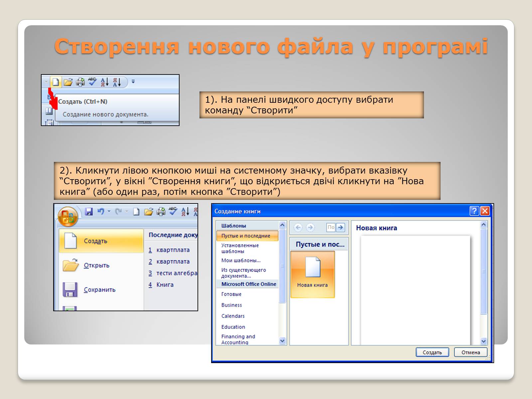Click the Отмена button in dialog
Image resolution: width=532 pixels, height=399 pixels.
(470, 352)
